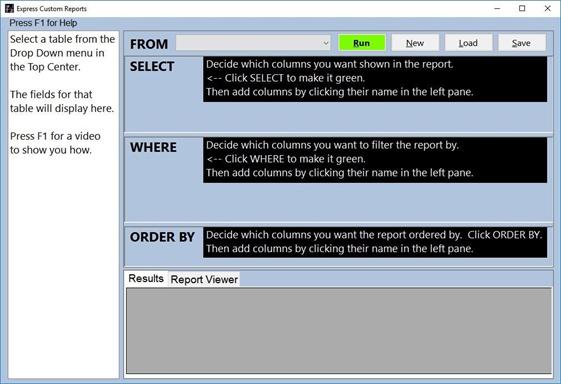This screenshot has height=384, width=561.
Task: Click the dropdown arrow next to FROM
Action: coord(326,43)
